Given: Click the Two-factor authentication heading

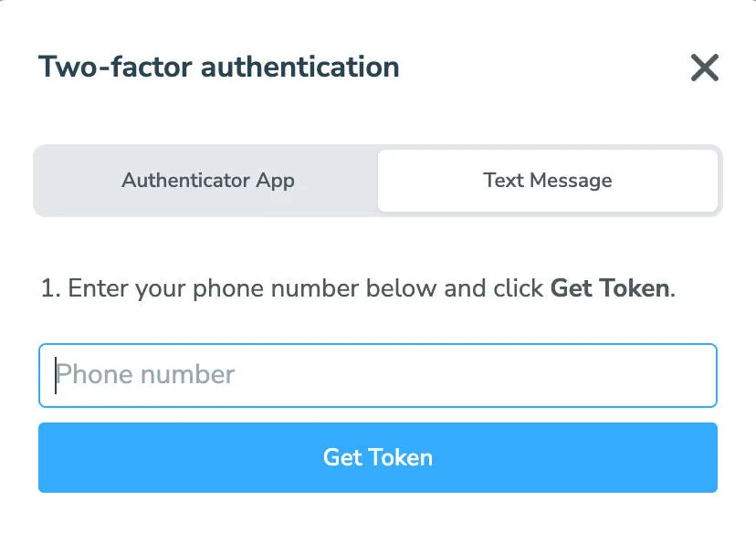Looking at the screenshot, I should click(217, 66).
